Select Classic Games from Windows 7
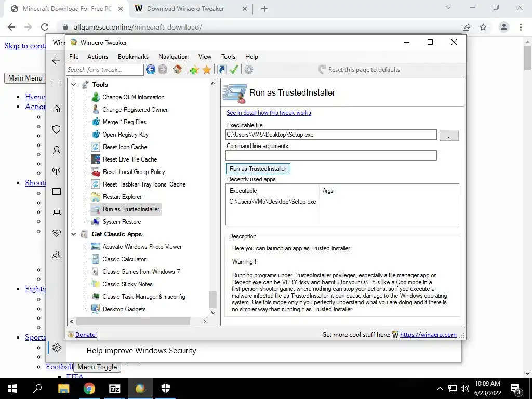Image resolution: width=532 pixels, height=399 pixels. 141,272
